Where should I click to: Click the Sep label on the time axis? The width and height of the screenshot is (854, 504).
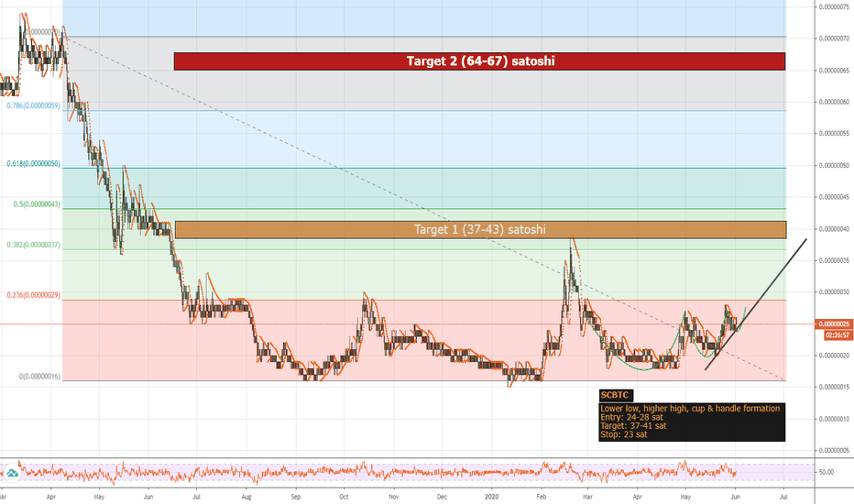(x=296, y=497)
